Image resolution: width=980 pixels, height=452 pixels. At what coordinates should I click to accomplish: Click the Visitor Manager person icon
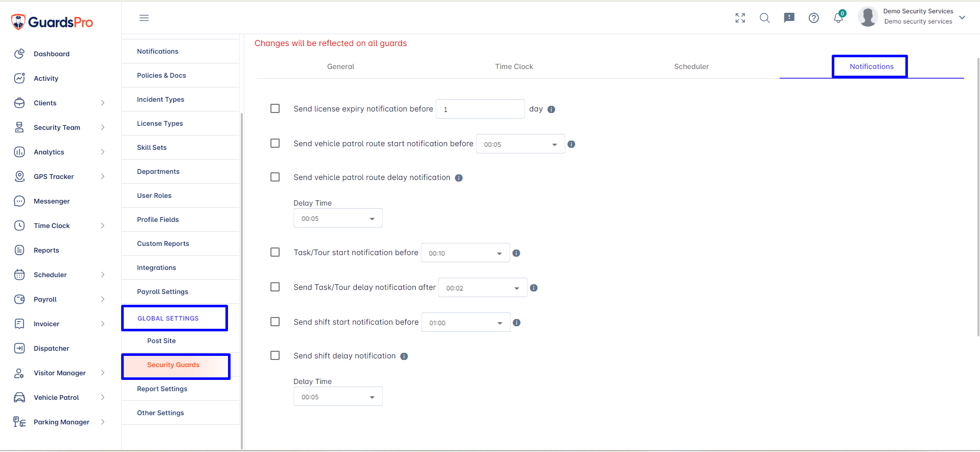19,373
